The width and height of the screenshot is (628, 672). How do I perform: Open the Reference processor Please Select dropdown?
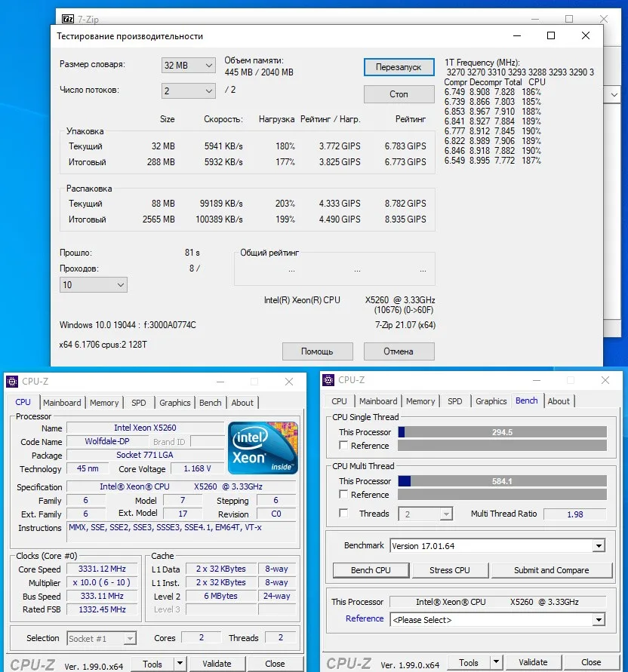(x=497, y=620)
